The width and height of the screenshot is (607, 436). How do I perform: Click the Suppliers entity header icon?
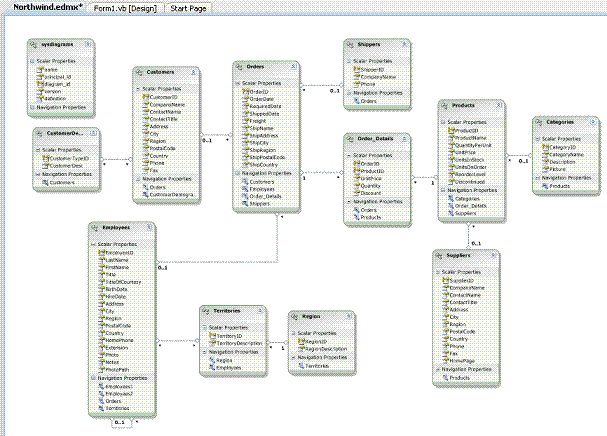click(x=441, y=256)
